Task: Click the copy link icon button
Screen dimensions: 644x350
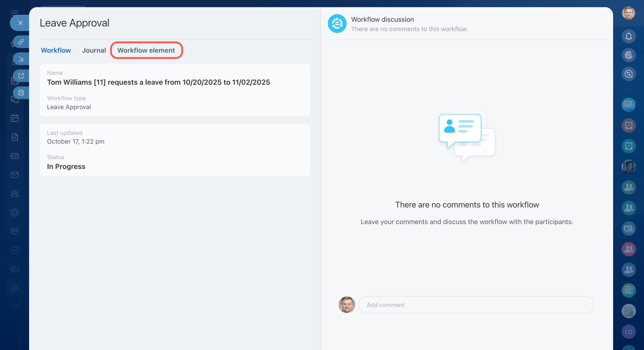Action: pyautogui.click(x=21, y=41)
